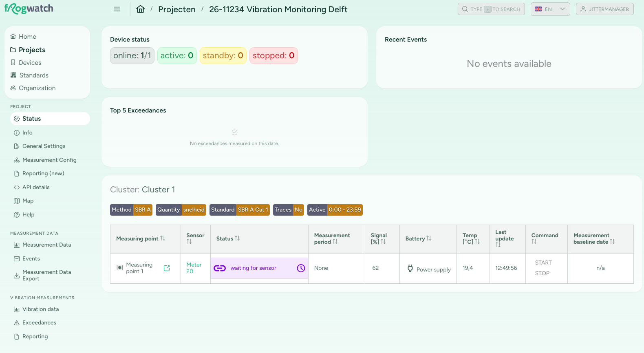
Task: Sort table by Status column
Action: 237,238
